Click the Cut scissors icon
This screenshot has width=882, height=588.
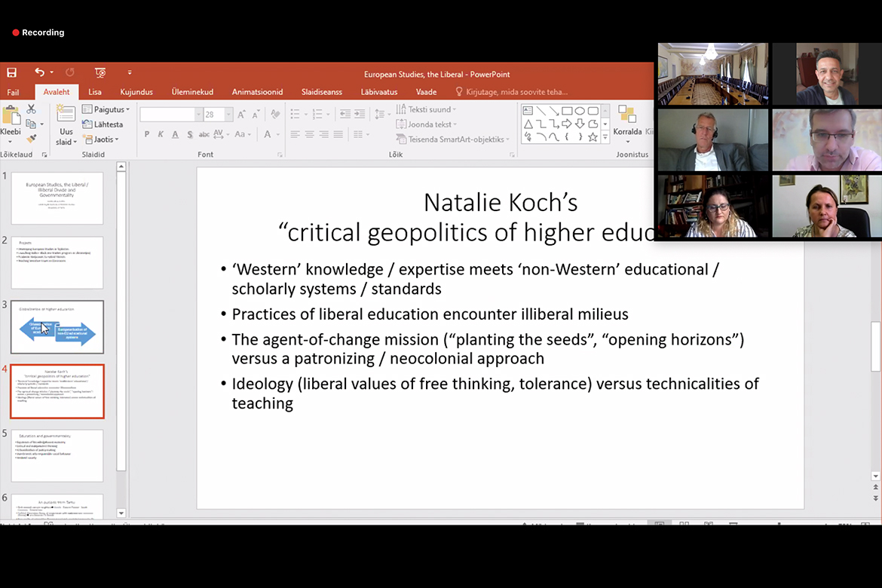(31, 109)
